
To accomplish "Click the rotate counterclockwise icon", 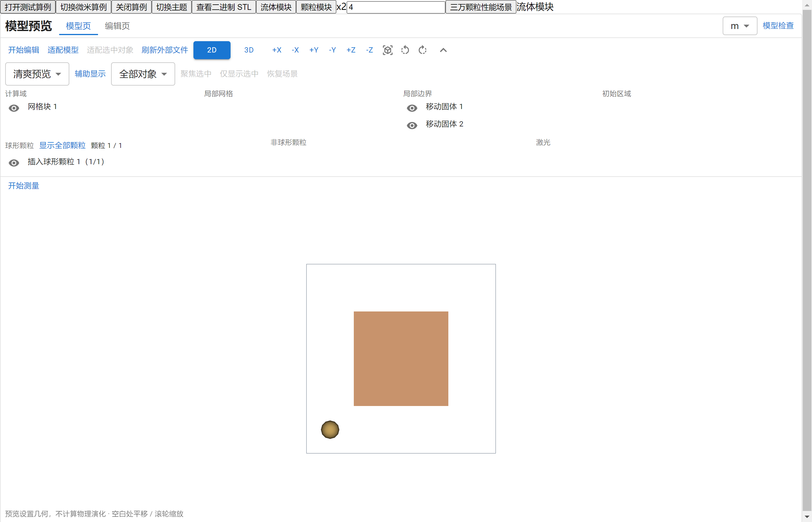I will point(405,50).
